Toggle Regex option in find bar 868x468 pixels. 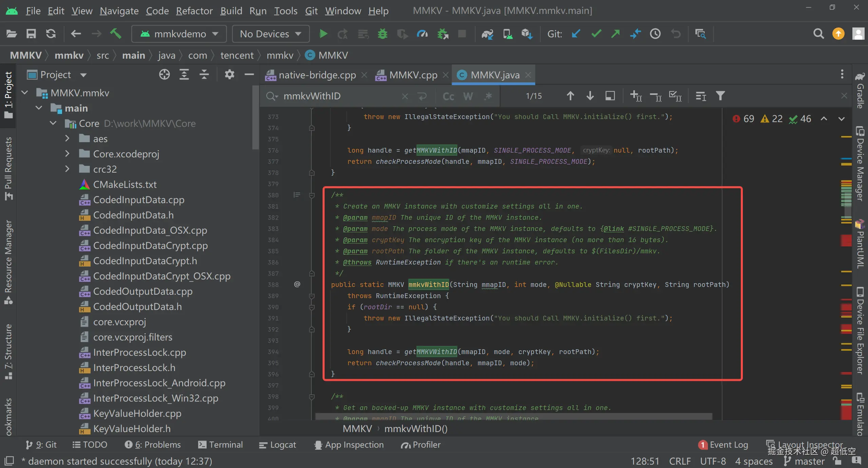488,96
